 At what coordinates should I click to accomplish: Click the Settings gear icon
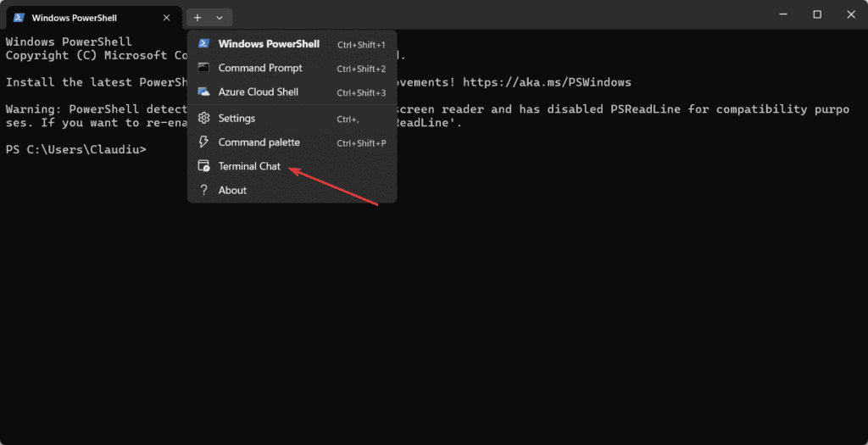(x=203, y=118)
